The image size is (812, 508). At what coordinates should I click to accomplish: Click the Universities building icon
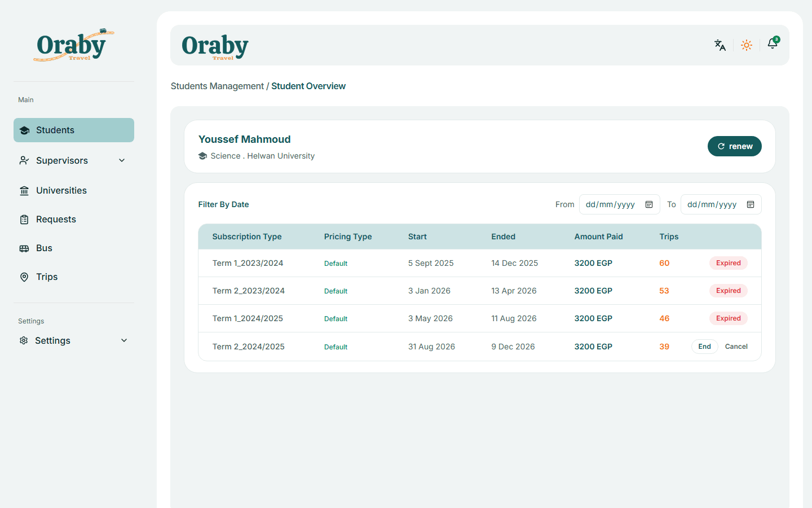(x=24, y=191)
